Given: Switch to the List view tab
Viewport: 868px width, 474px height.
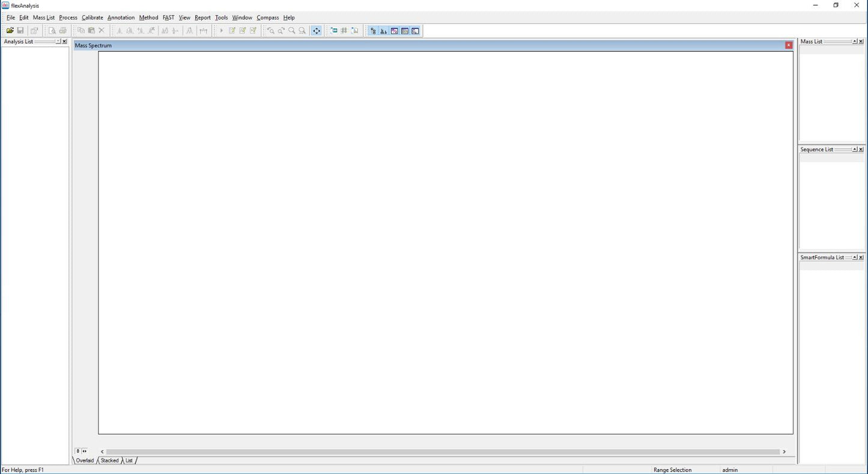Looking at the screenshot, I should [129, 461].
